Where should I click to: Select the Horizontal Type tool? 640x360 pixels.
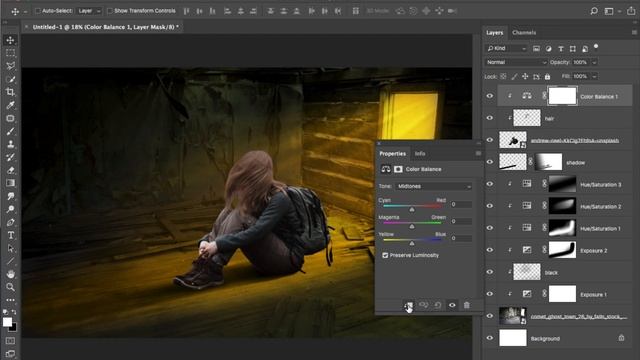(11, 235)
